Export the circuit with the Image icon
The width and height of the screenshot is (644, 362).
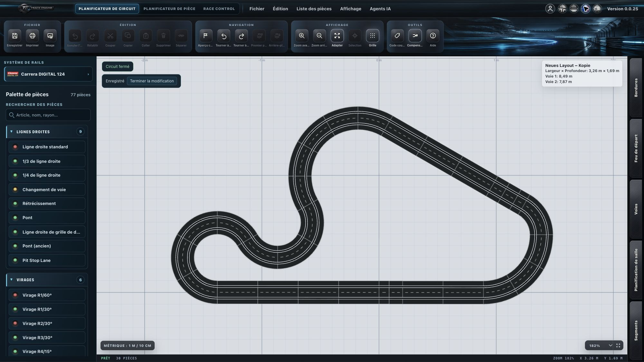point(50,36)
